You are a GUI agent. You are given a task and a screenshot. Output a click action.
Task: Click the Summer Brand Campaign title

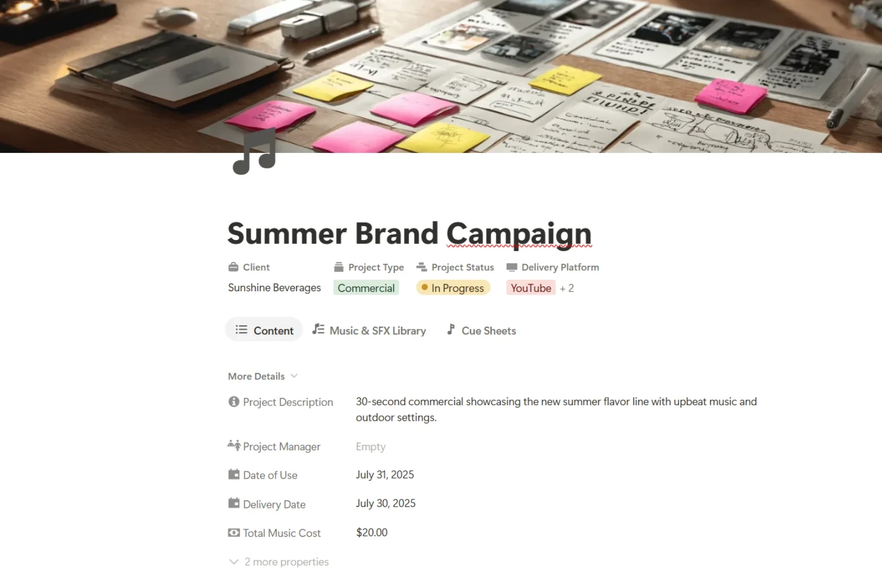pos(409,234)
